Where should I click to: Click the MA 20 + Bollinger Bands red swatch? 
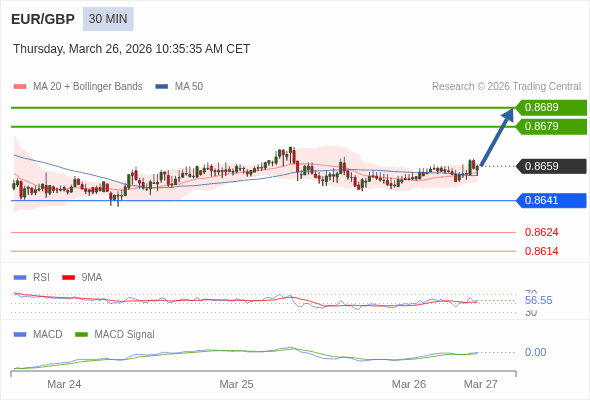tap(20, 87)
